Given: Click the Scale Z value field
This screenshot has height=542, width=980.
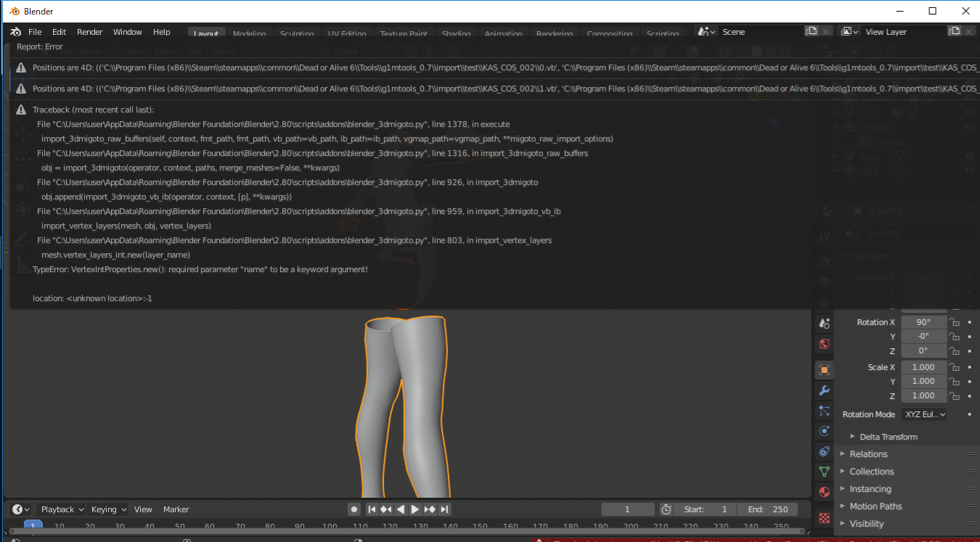Looking at the screenshot, I should tap(924, 395).
